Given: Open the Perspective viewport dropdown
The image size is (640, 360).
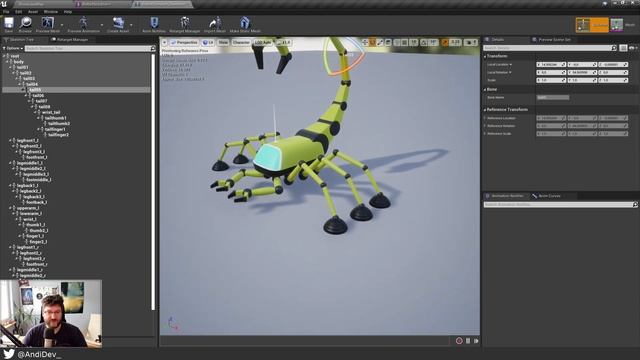Looking at the screenshot, I should (x=184, y=42).
